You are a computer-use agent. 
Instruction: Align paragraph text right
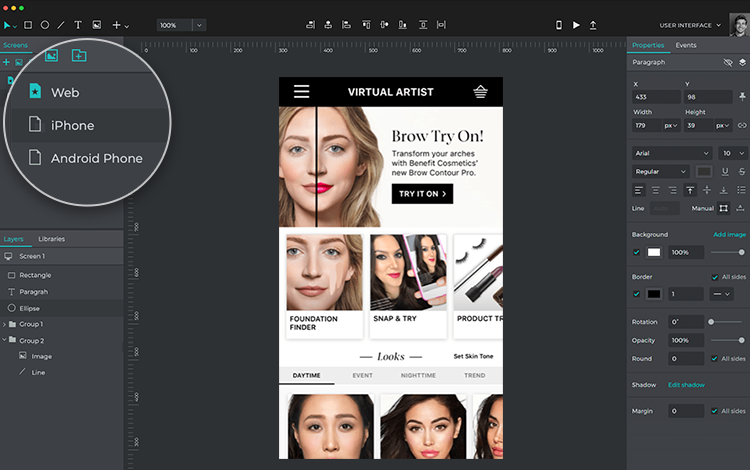coord(673,190)
